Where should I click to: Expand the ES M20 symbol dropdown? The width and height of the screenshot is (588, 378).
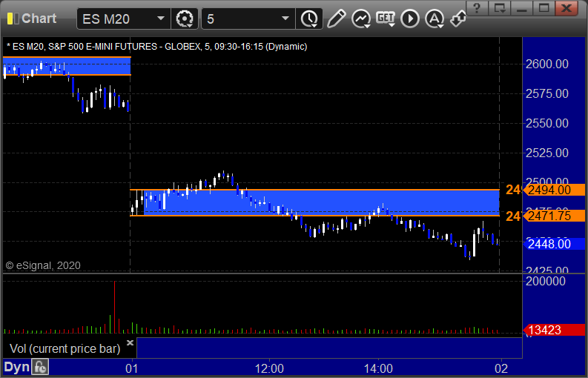click(x=160, y=19)
